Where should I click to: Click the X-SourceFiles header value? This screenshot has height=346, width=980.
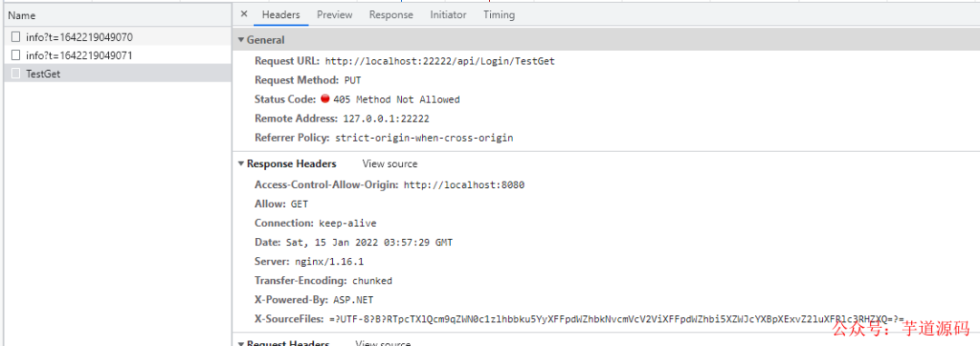tap(617, 319)
